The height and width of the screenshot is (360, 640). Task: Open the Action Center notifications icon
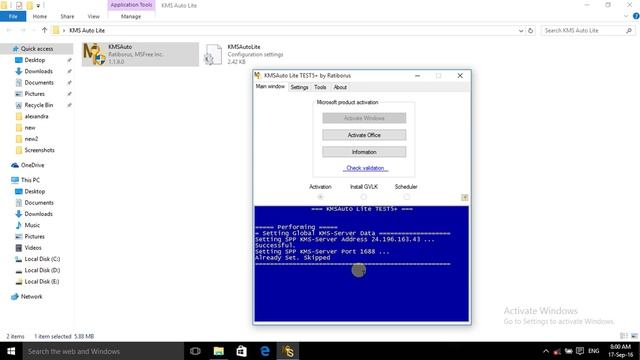click(580, 351)
